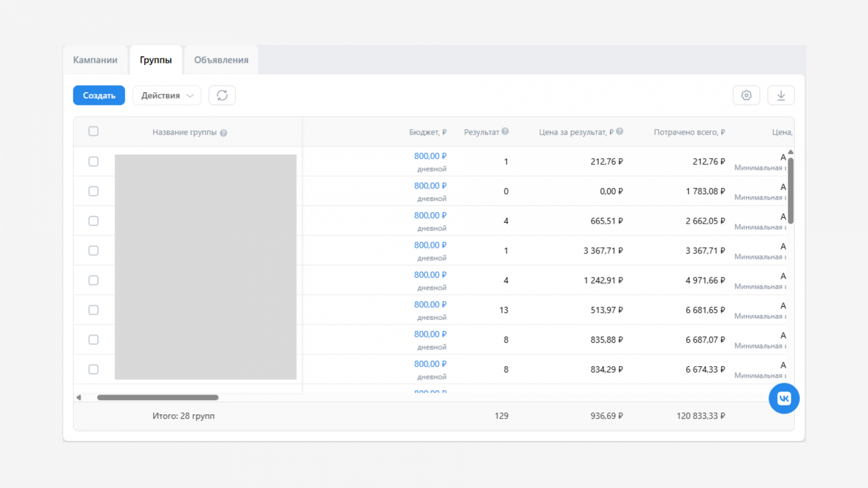Screen dimensions: 868x488
Task: Click help icon next to Название группы
Action: [x=224, y=133]
